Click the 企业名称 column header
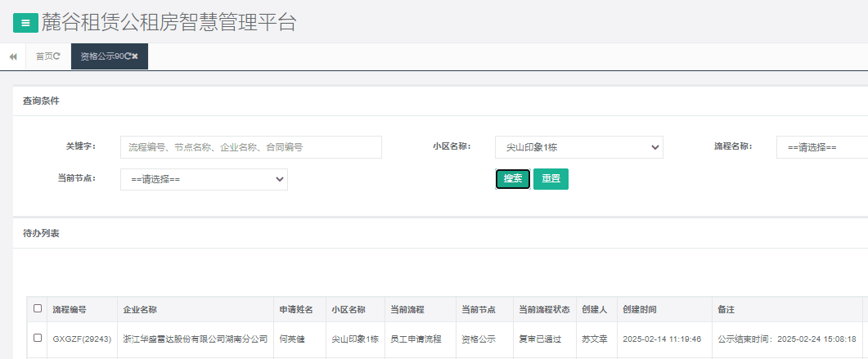The image size is (868, 359). click(140, 310)
